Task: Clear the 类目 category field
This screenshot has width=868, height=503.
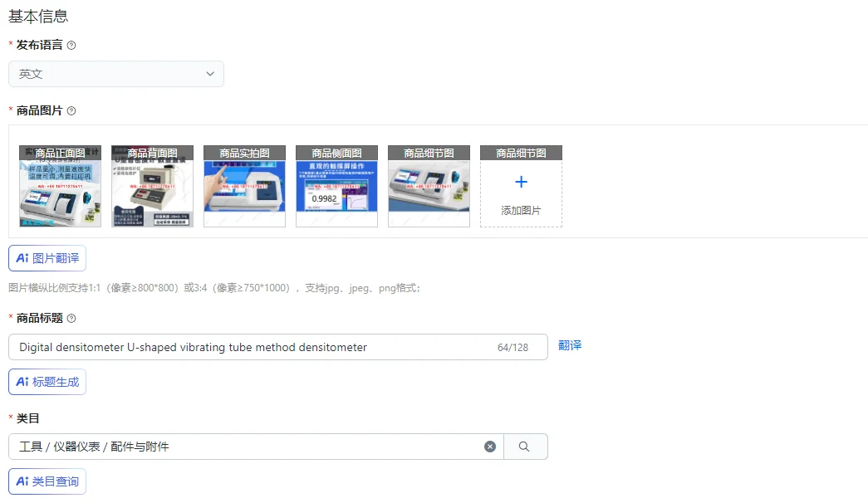Action: [490, 447]
